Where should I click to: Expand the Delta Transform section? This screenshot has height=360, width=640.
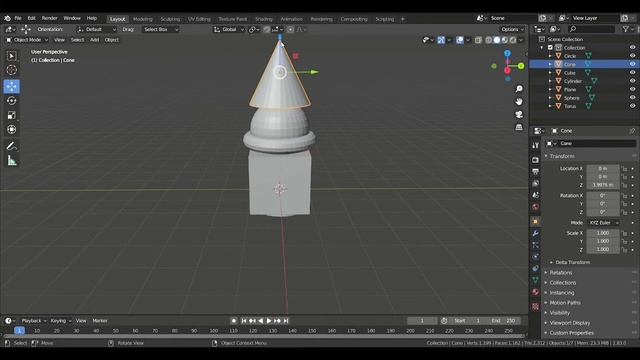(572, 262)
